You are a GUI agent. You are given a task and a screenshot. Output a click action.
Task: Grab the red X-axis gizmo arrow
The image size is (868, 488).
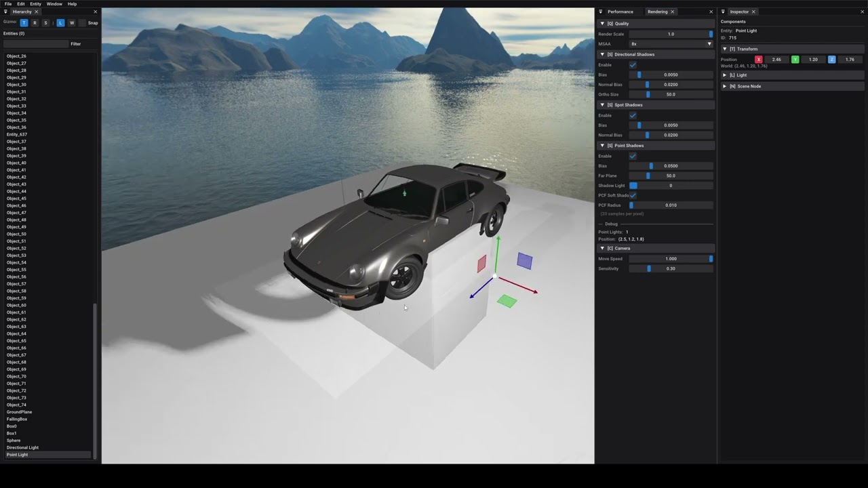tap(518, 285)
